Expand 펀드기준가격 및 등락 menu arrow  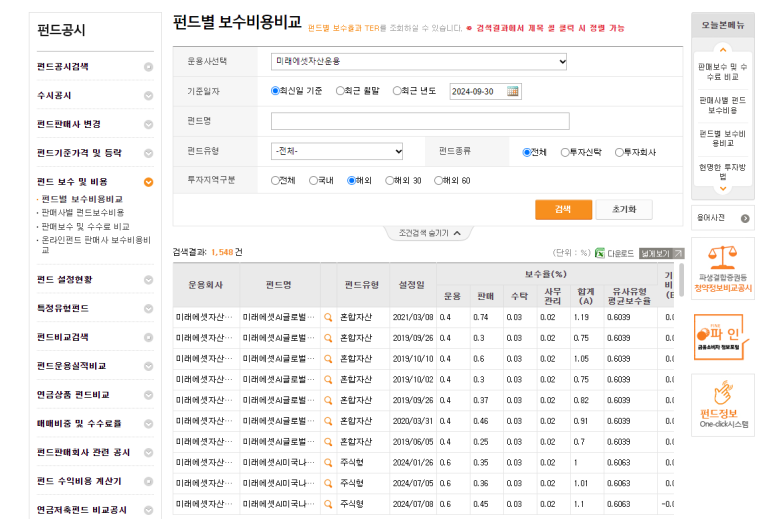point(148,153)
